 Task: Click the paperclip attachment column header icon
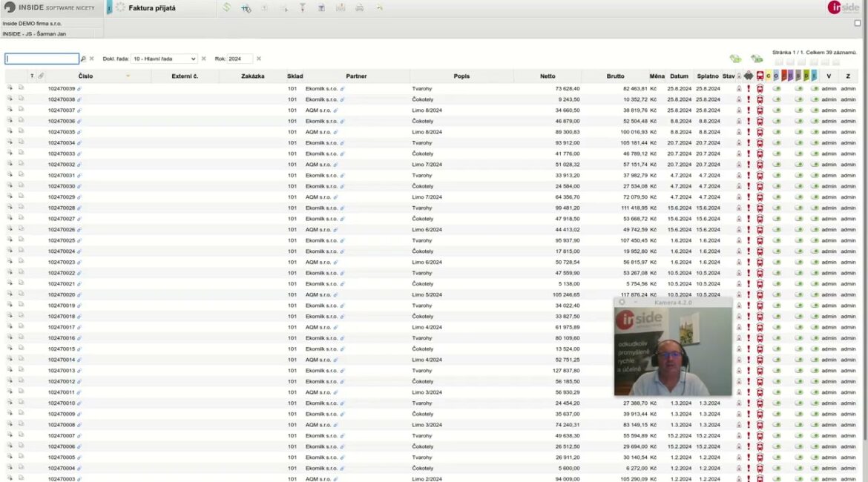[41, 76]
